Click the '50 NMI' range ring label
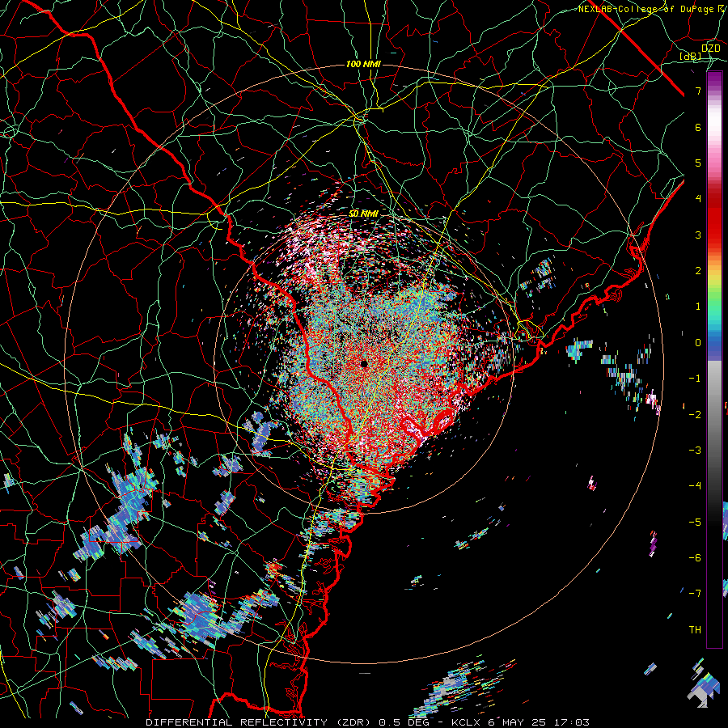The height and width of the screenshot is (728, 728). pyautogui.click(x=363, y=214)
